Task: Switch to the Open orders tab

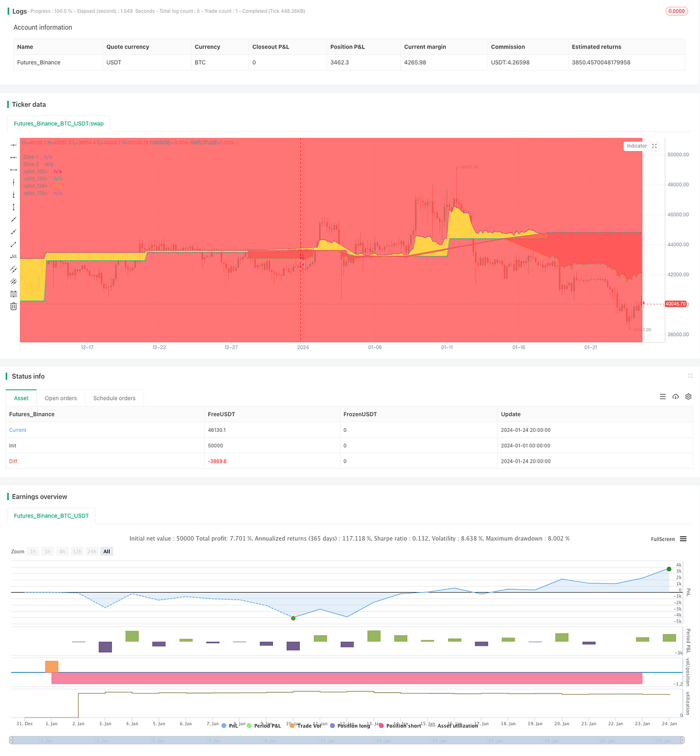Action: click(61, 398)
